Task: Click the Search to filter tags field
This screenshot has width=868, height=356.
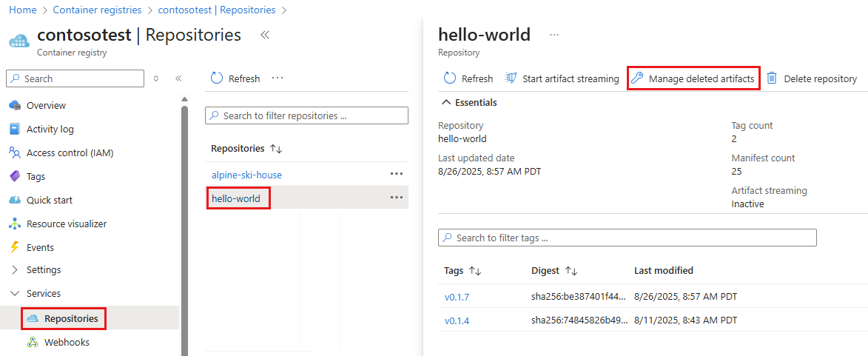Action: click(628, 238)
